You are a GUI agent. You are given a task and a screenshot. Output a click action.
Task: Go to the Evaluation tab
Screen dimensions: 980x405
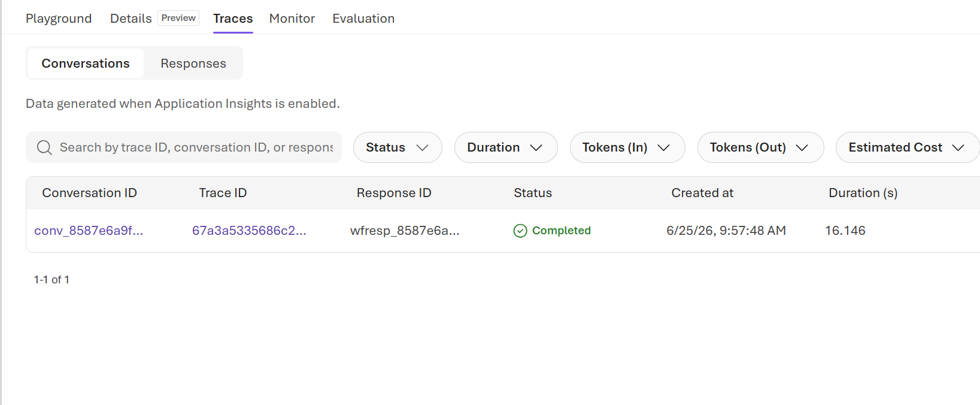tap(363, 19)
